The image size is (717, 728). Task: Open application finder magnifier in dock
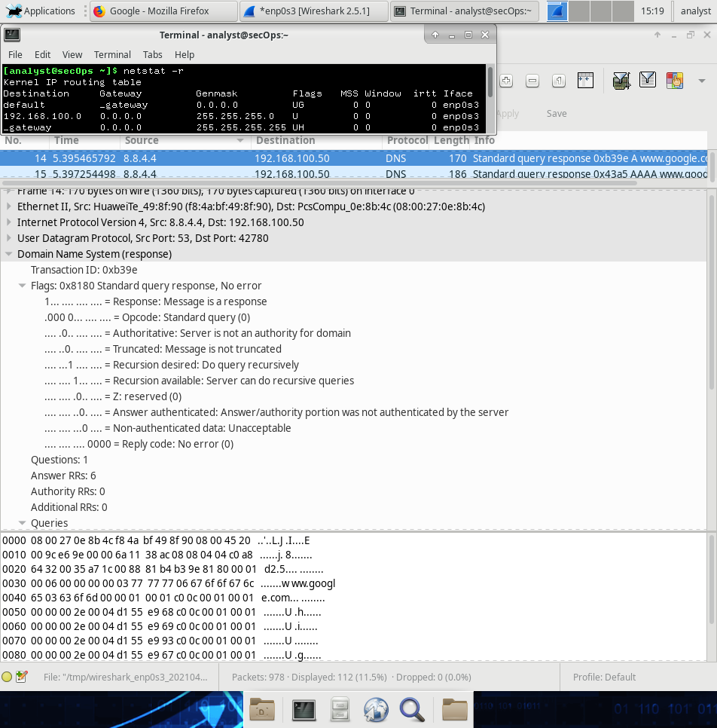click(412, 710)
